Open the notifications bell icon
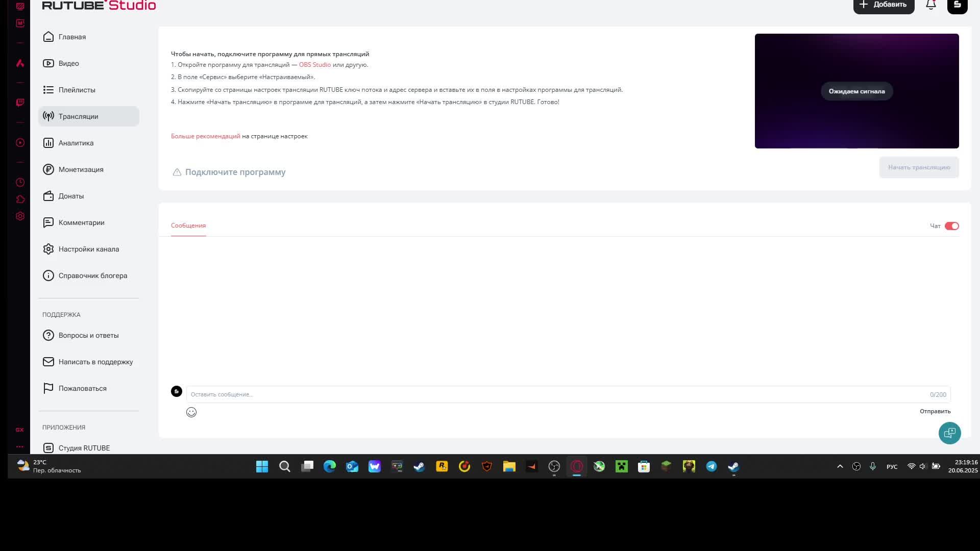This screenshot has height=551, width=980. tap(930, 5)
